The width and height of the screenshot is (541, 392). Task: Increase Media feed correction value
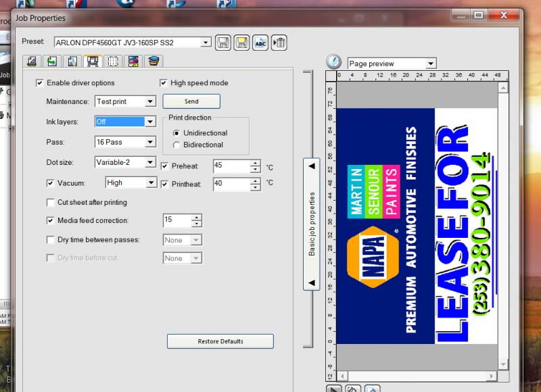[x=197, y=217]
